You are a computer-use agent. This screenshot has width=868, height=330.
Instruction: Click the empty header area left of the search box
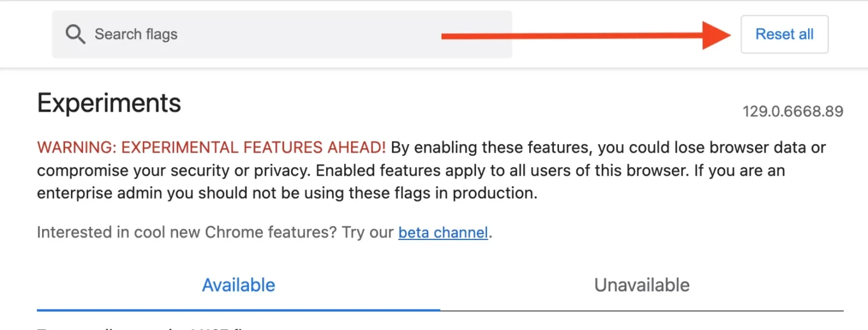click(x=26, y=34)
